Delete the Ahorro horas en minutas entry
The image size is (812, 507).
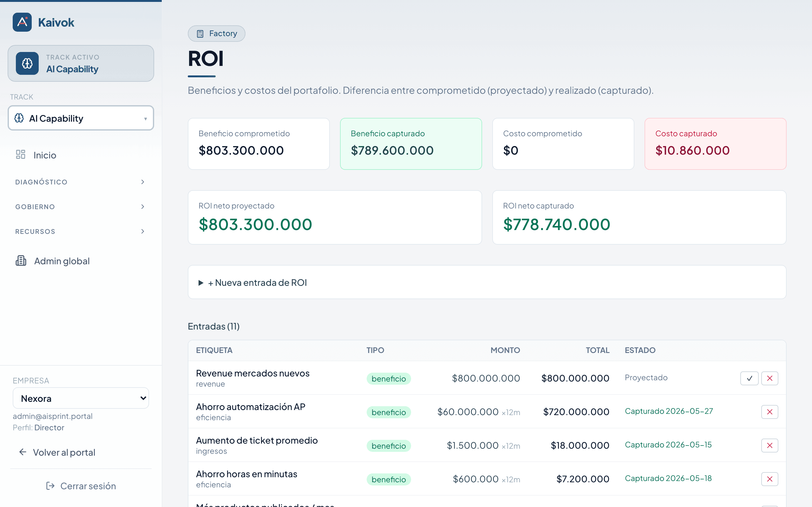770,479
